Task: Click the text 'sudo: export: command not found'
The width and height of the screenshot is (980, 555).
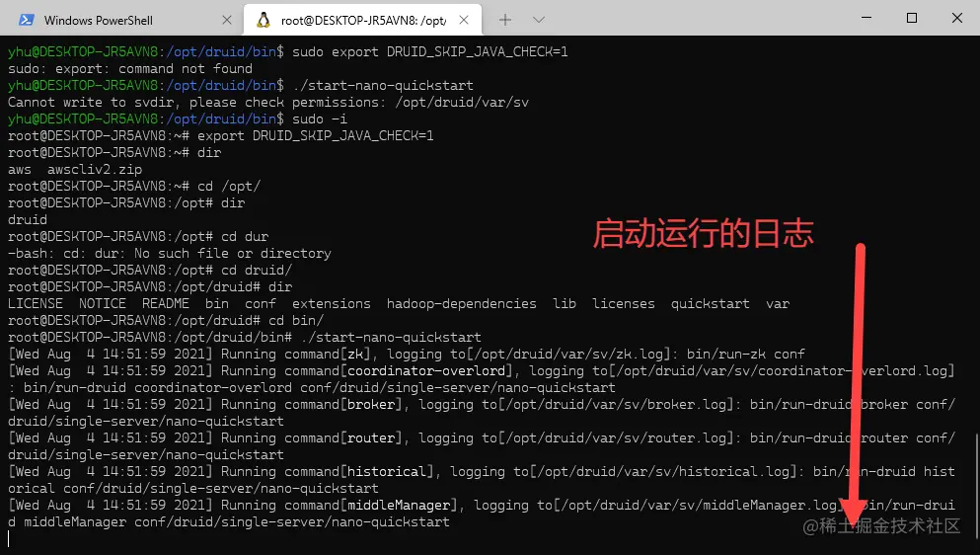Action: click(x=130, y=69)
